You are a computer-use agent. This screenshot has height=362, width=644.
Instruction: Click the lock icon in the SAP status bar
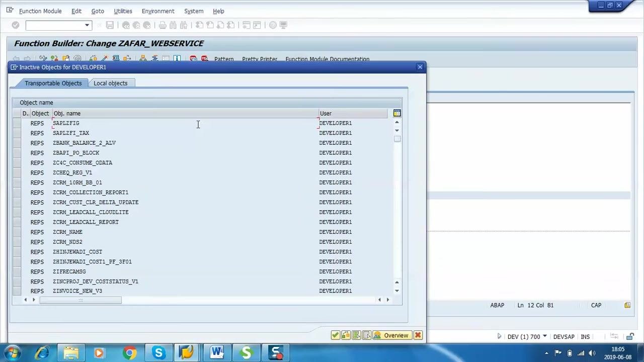pyautogui.click(x=630, y=336)
